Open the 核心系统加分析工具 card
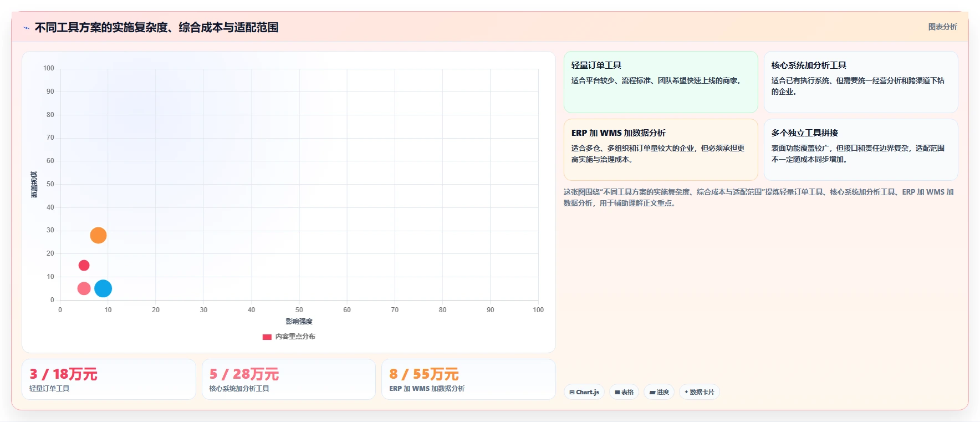Screen dimensions: 980x422 coord(861,82)
